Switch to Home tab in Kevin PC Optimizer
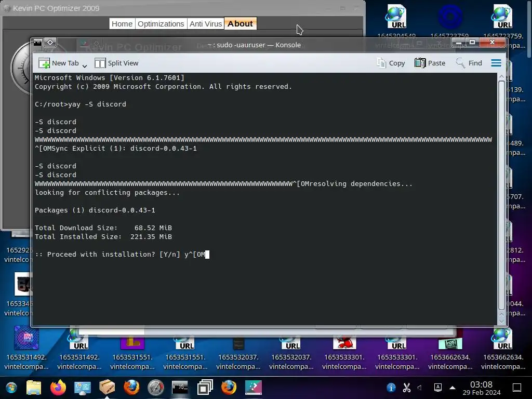This screenshot has height=399, width=532. point(122,24)
